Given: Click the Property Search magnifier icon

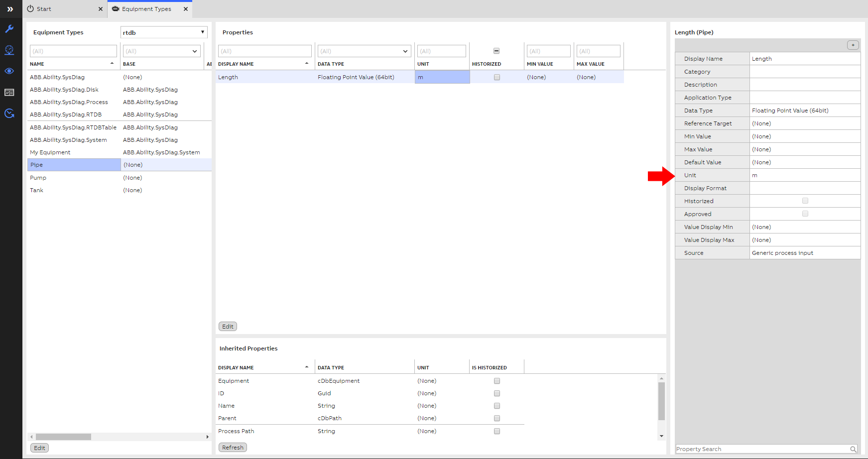Looking at the screenshot, I should pos(853,449).
